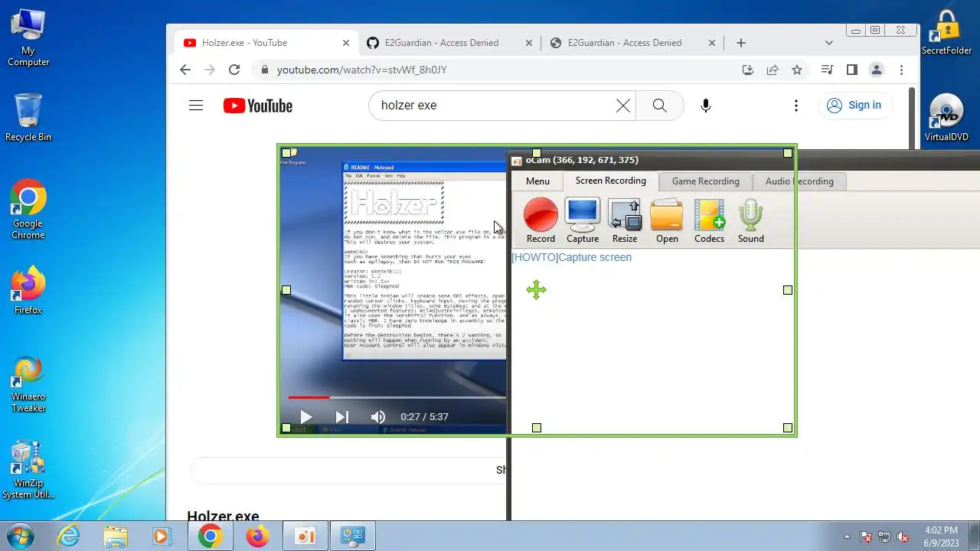Open Chrome tab search dropdown arrow

click(x=828, y=43)
